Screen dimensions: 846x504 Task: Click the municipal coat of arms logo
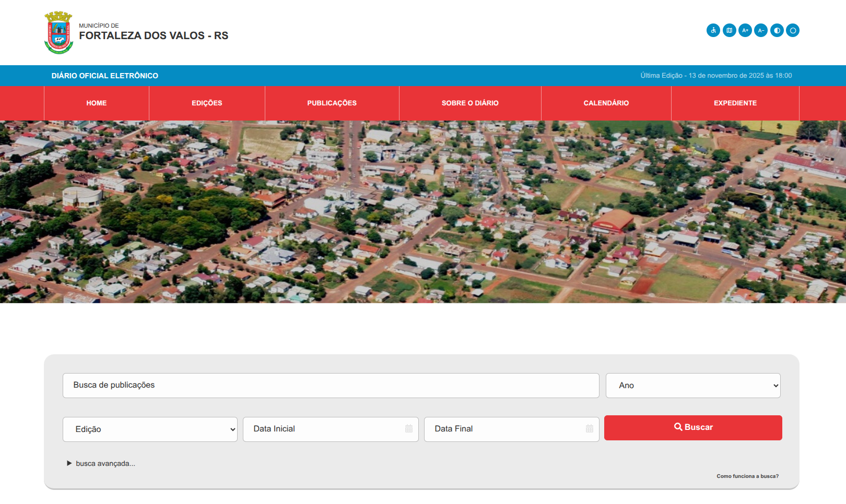(x=58, y=32)
